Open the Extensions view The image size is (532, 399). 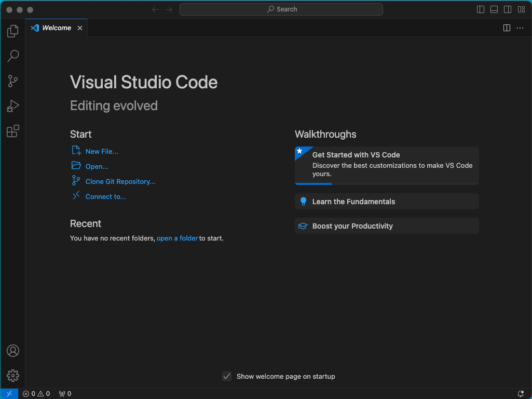[x=13, y=131]
